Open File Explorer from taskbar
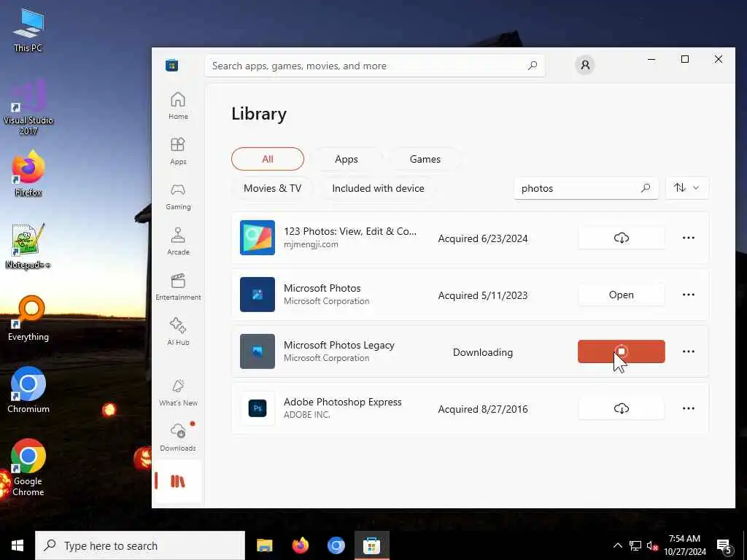747x560 pixels. pos(264,545)
